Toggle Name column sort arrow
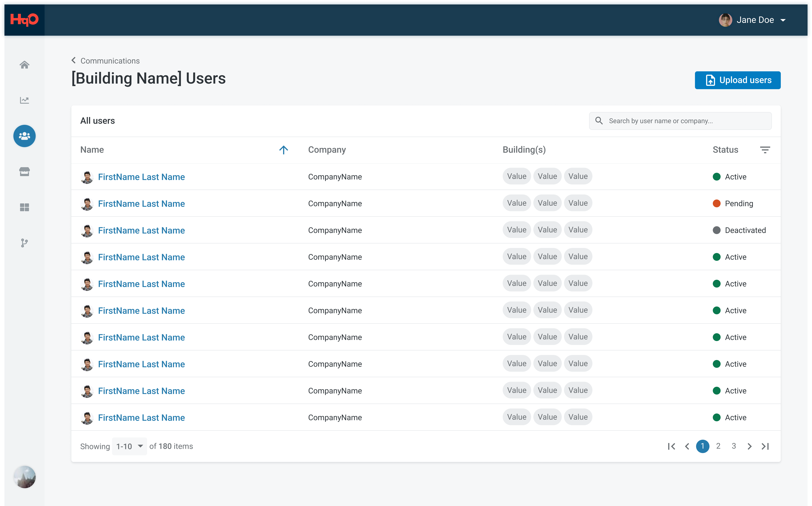Screen dimensions: 812x506 click(283, 150)
